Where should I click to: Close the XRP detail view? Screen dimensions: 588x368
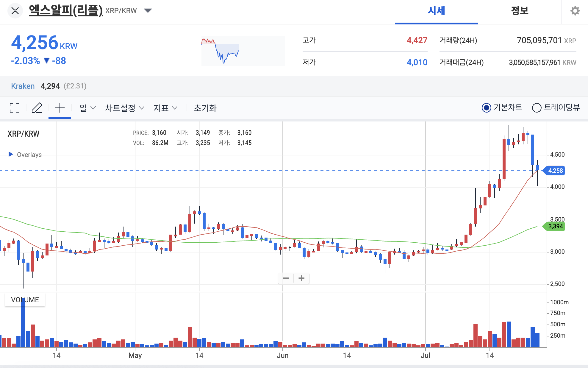[x=15, y=11]
